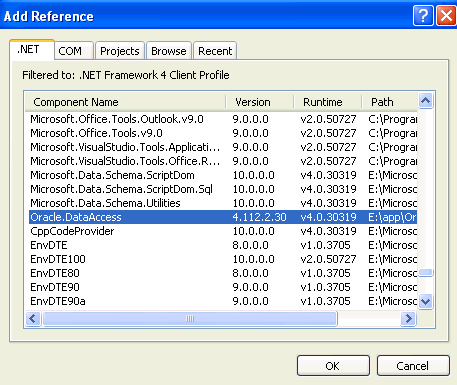This screenshot has height=385, width=457.
Task: Click the horizontal scrollbar right arrow
Action: [408, 318]
